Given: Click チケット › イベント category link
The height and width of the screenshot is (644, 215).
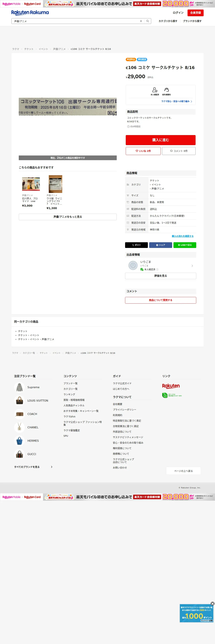Looking at the screenshot, I should (x=28, y=336).
